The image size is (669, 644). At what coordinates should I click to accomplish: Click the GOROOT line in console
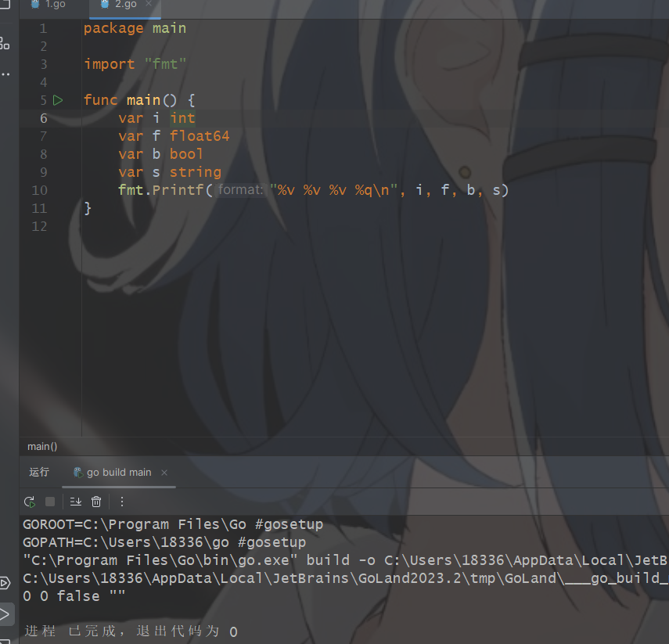pos(173,524)
